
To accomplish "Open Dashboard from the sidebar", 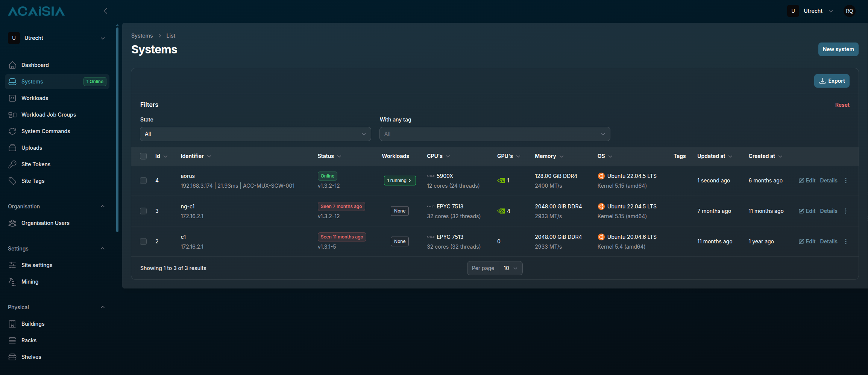I will [57, 65].
